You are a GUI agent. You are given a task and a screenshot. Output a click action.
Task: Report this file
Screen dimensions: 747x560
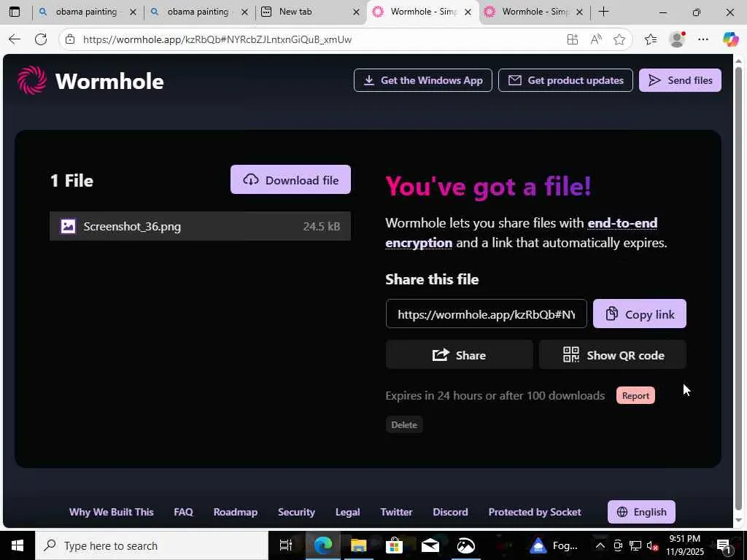coord(635,396)
